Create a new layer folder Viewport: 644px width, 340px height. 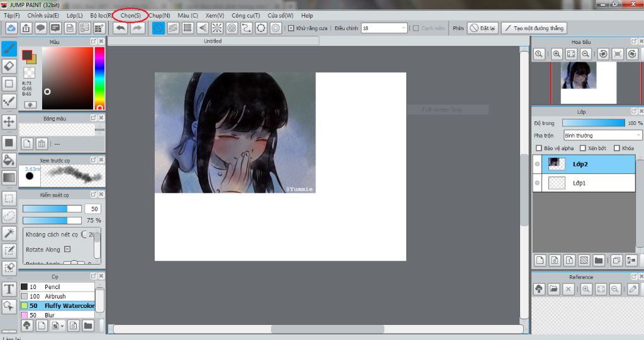pyautogui.click(x=599, y=260)
